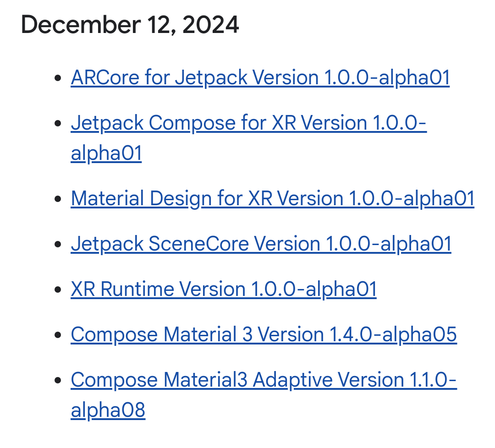Click bullet beside XR Runtime Version

pyautogui.click(x=58, y=290)
